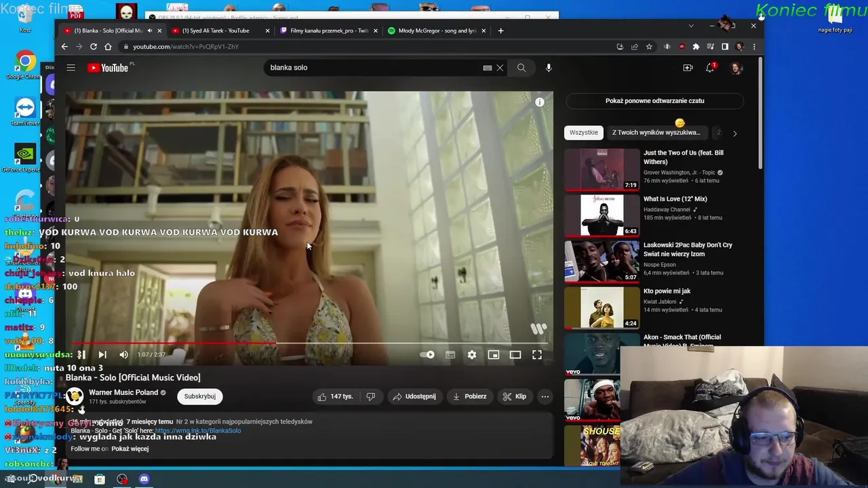The width and height of the screenshot is (868, 488).
Task: Enter fullscreen video mode
Action: [537, 354]
